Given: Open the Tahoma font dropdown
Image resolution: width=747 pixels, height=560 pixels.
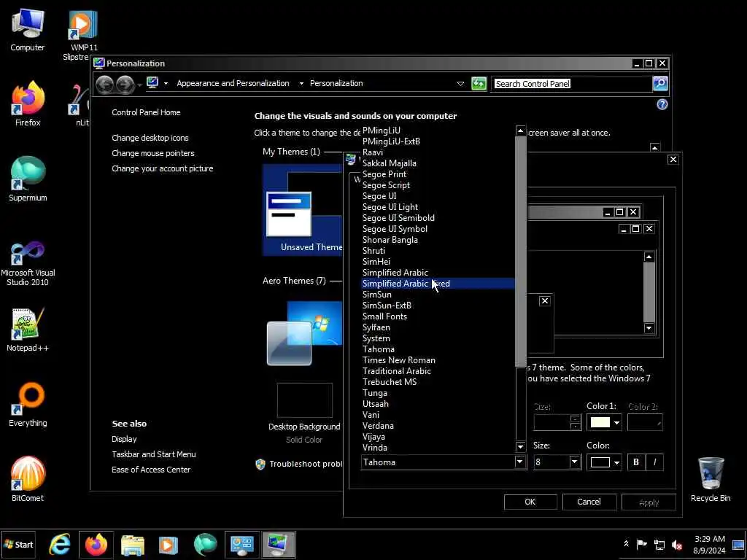Looking at the screenshot, I should pos(519,462).
